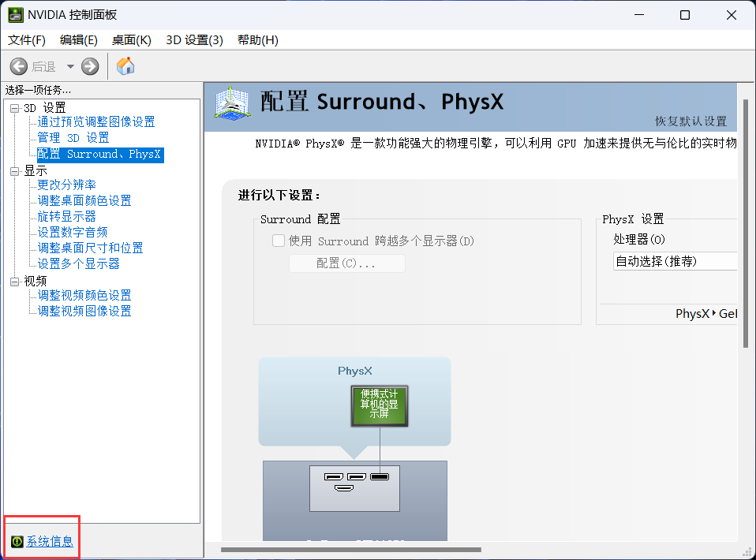Collapse the 3D 设置 tree node

[15, 108]
